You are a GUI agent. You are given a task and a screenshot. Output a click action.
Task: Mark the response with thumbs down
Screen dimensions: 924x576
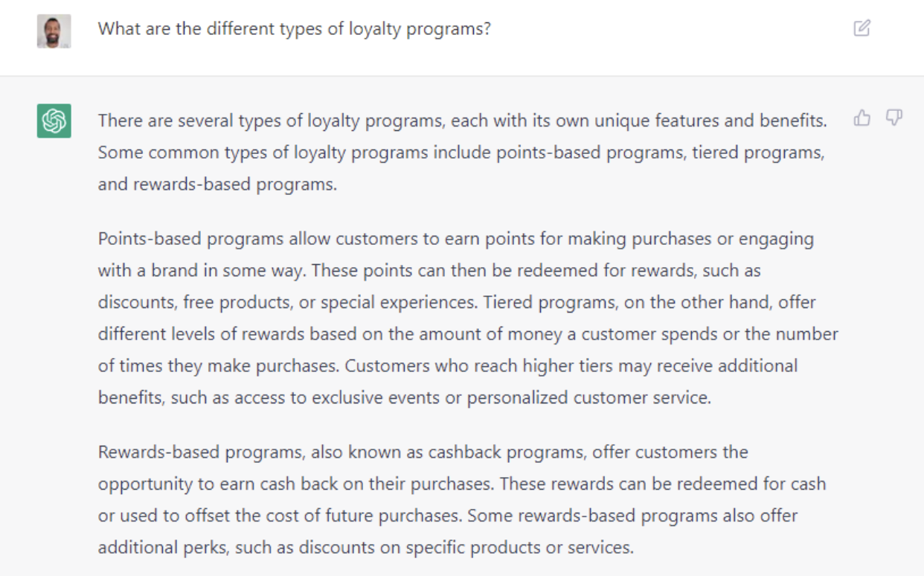(893, 118)
